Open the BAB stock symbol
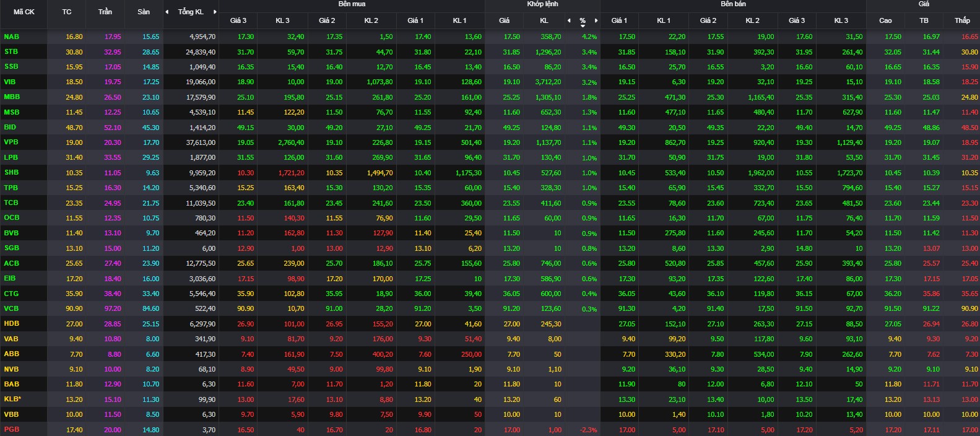The width and height of the screenshot is (980, 436). pyautogui.click(x=11, y=384)
